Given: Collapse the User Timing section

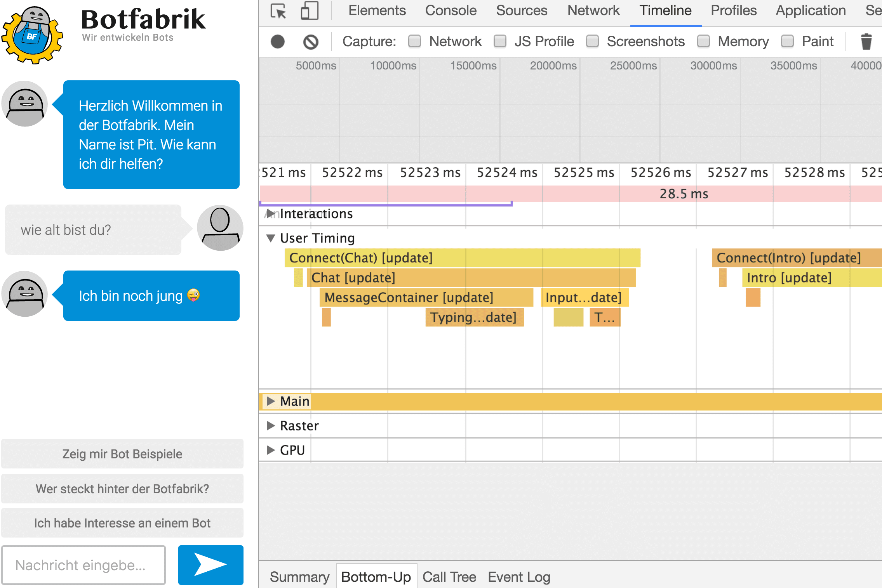Looking at the screenshot, I should tap(271, 238).
